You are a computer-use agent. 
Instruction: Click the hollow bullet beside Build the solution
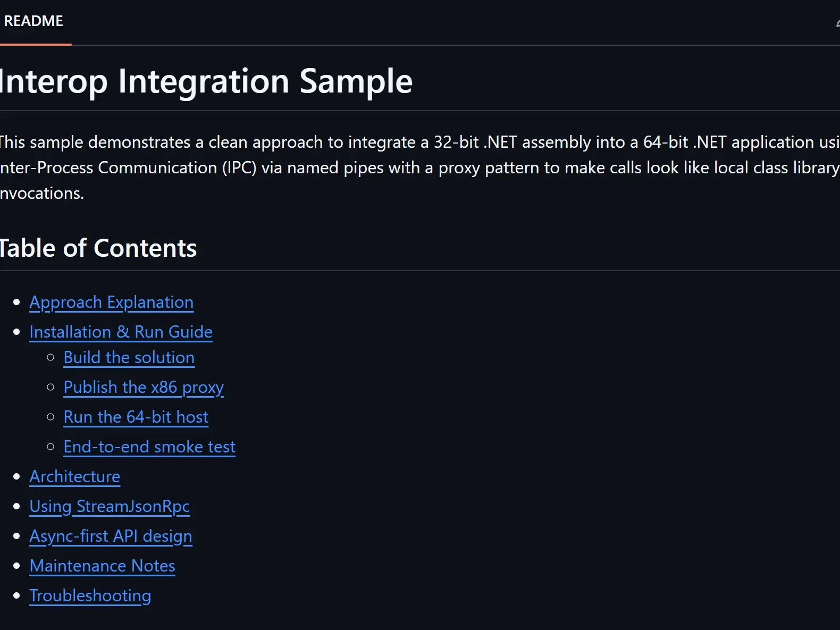pyautogui.click(x=51, y=357)
